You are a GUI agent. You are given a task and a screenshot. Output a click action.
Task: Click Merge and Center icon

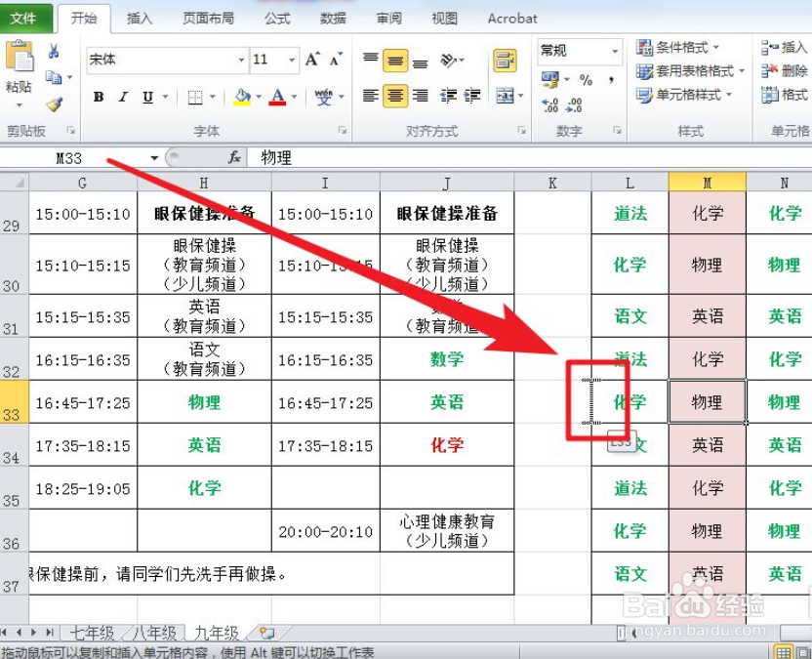coord(505,96)
